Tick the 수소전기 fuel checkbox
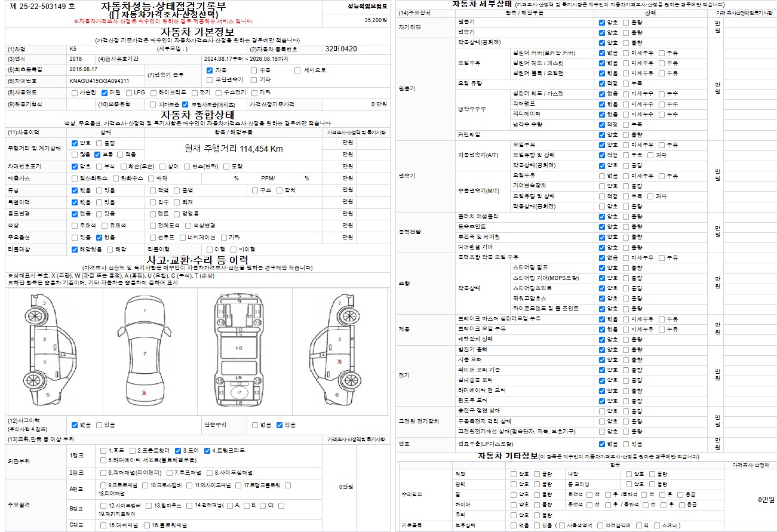 coord(219,93)
